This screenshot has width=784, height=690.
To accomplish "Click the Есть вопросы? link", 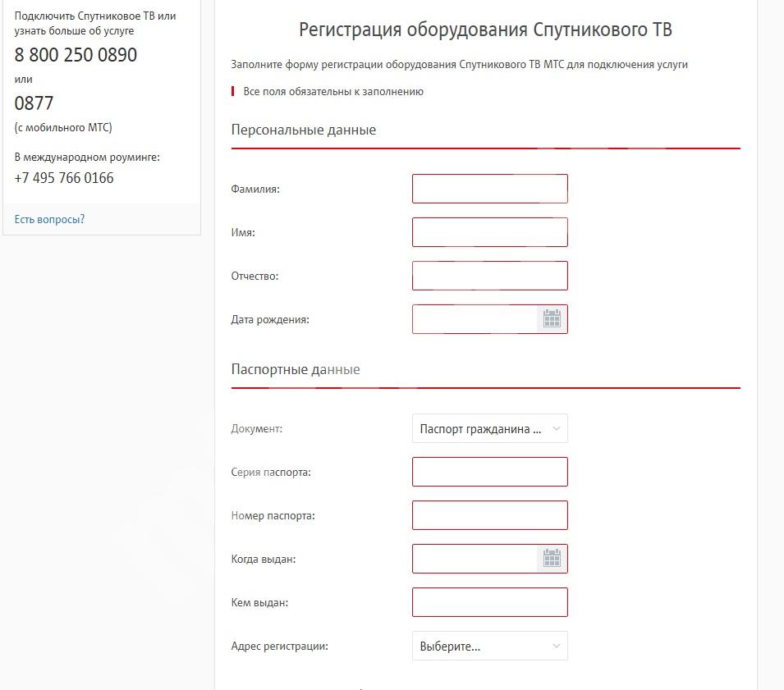I will coord(49,219).
